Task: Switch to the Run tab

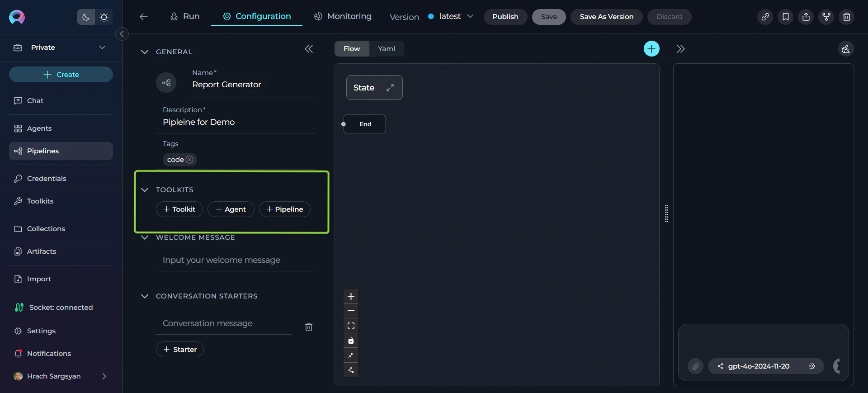Action: [x=185, y=16]
